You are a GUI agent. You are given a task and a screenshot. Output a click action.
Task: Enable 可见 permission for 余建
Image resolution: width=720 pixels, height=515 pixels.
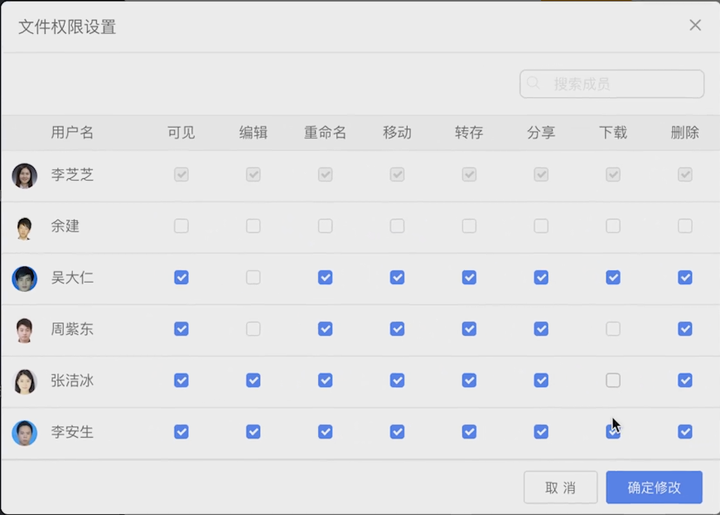pyautogui.click(x=181, y=226)
